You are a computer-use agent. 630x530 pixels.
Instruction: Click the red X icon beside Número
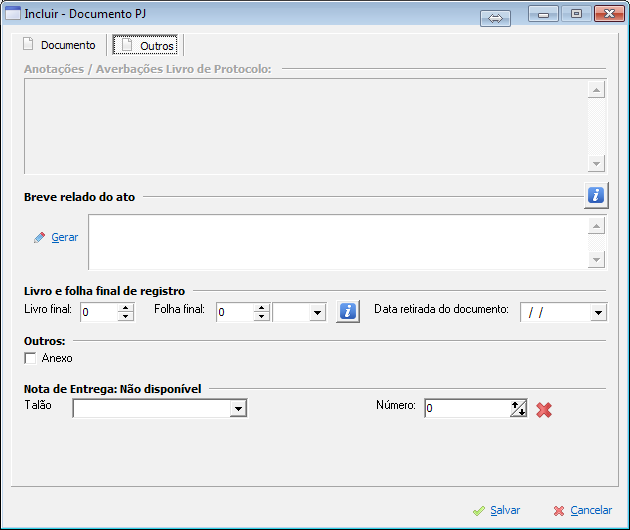click(x=544, y=410)
